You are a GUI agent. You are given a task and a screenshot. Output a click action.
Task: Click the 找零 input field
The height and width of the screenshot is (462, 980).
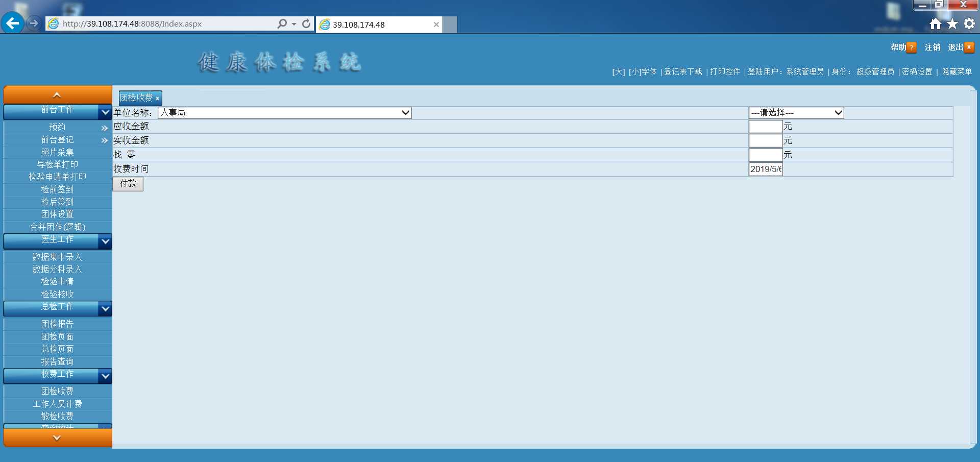(x=766, y=155)
